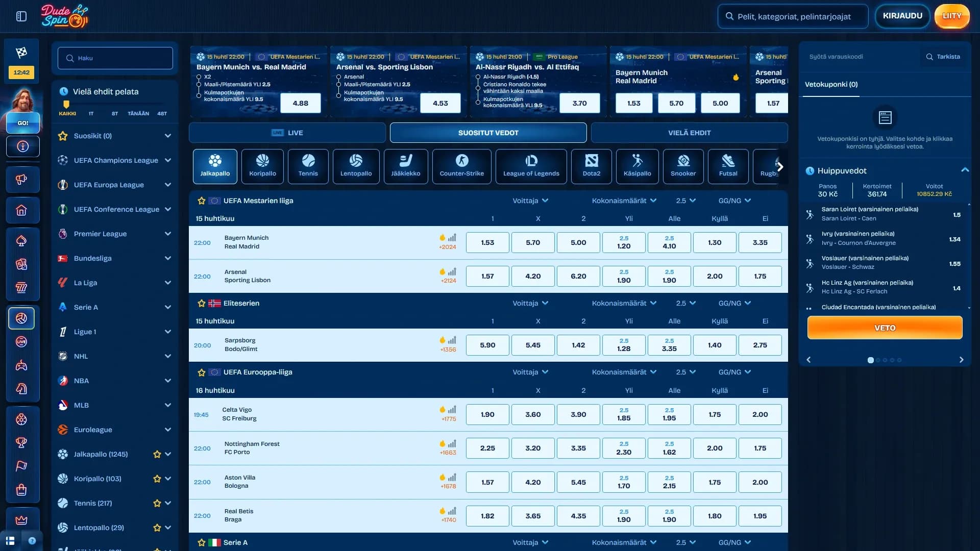Click the info icon in left sidebar

(22, 146)
